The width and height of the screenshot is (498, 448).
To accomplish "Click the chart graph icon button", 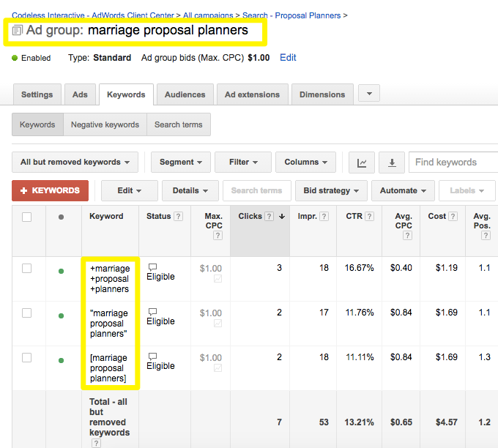I will pyautogui.click(x=362, y=163).
